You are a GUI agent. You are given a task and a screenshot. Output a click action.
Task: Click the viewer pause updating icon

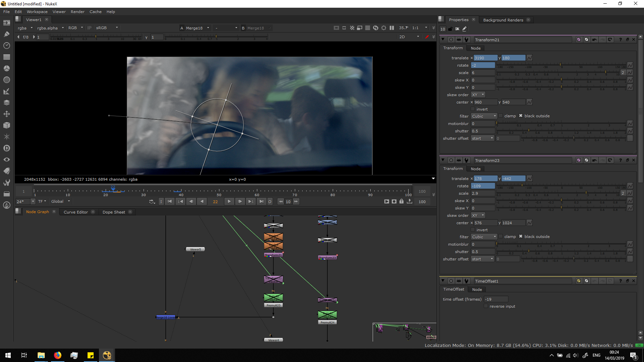tap(392, 28)
